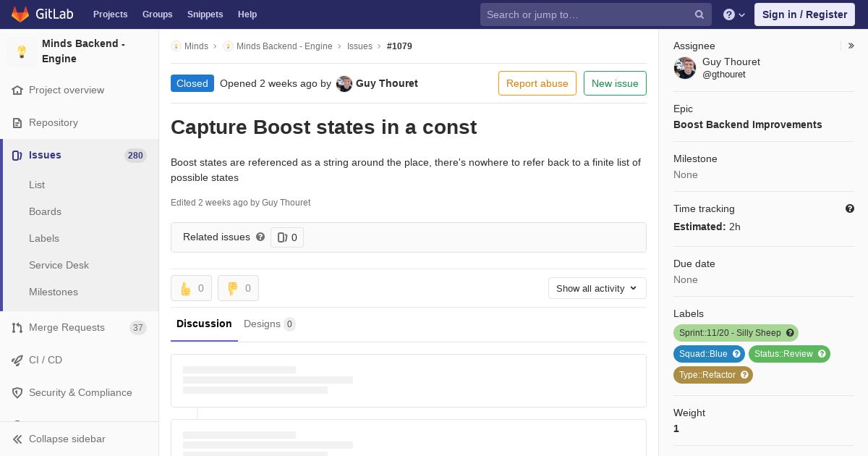Collapse the right sidebar with double arrow

pyautogui.click(x=851, y=46)
